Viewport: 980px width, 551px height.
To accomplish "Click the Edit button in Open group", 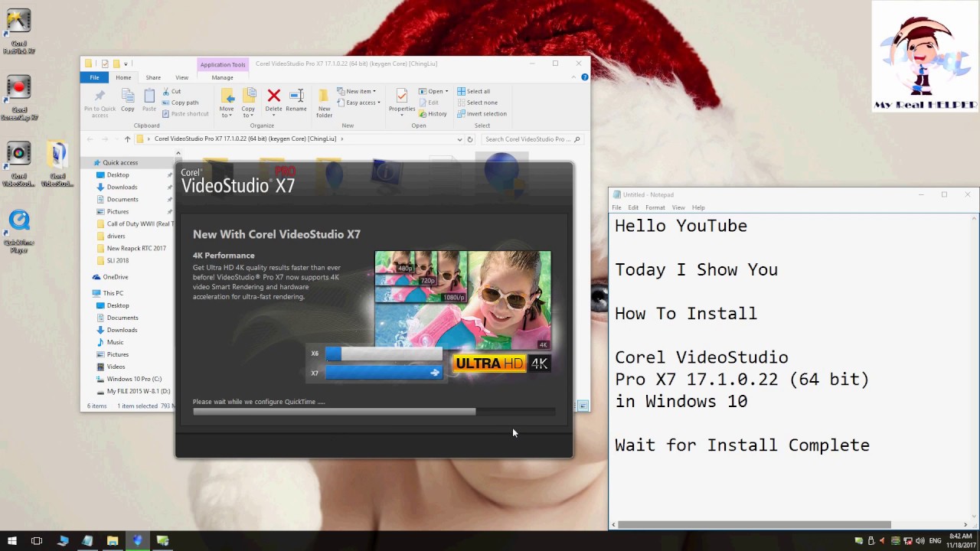I will [429, 103].
